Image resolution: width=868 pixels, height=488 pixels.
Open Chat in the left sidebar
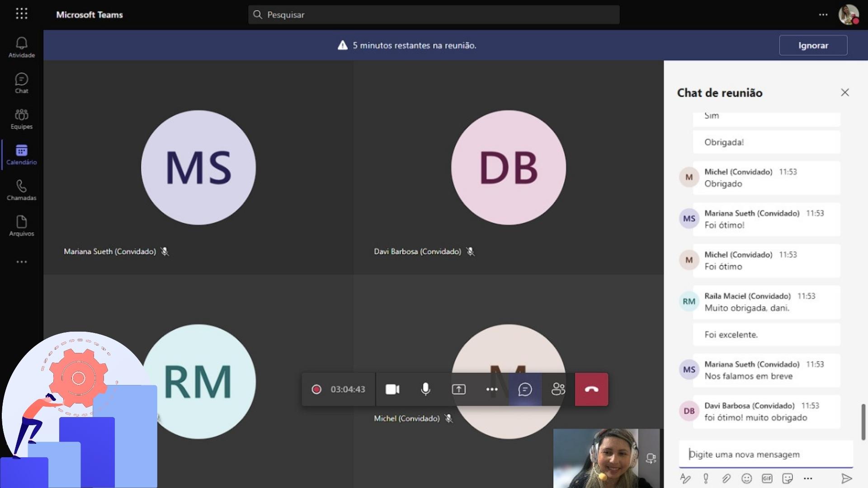coord(21,83)
